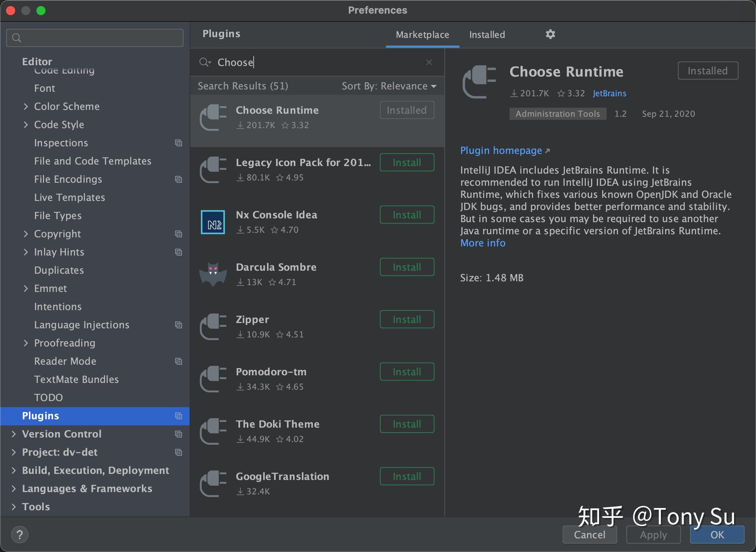Click the Choose Runtime plugin icon in detail pane
The height and width of the screenshot is (552, 756).
point(478,82)
